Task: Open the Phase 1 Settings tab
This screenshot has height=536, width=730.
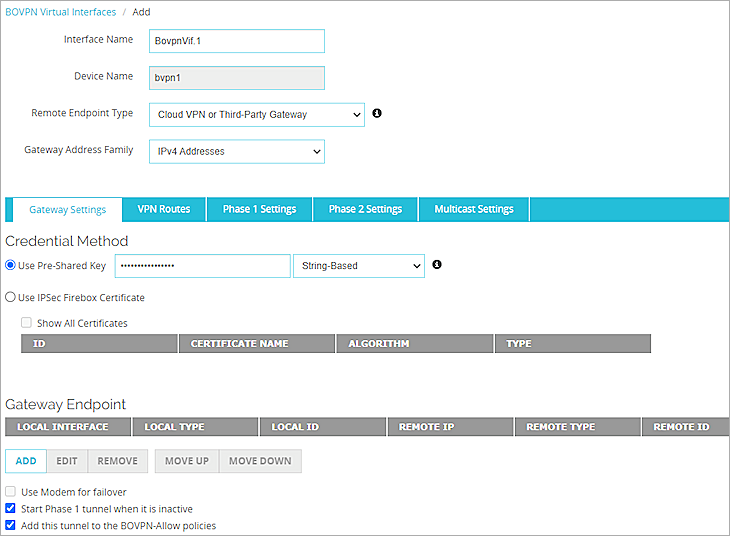Action: click(x=259, y=209)
